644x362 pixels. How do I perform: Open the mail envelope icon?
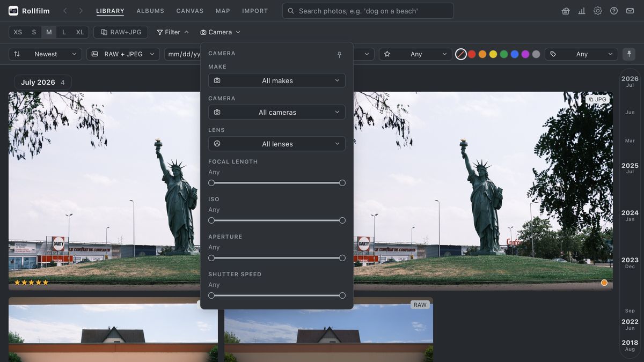tap(630, 11)
